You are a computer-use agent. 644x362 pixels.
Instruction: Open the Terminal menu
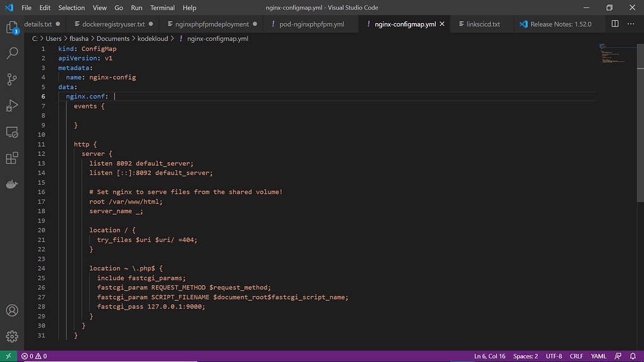[162, 8]
